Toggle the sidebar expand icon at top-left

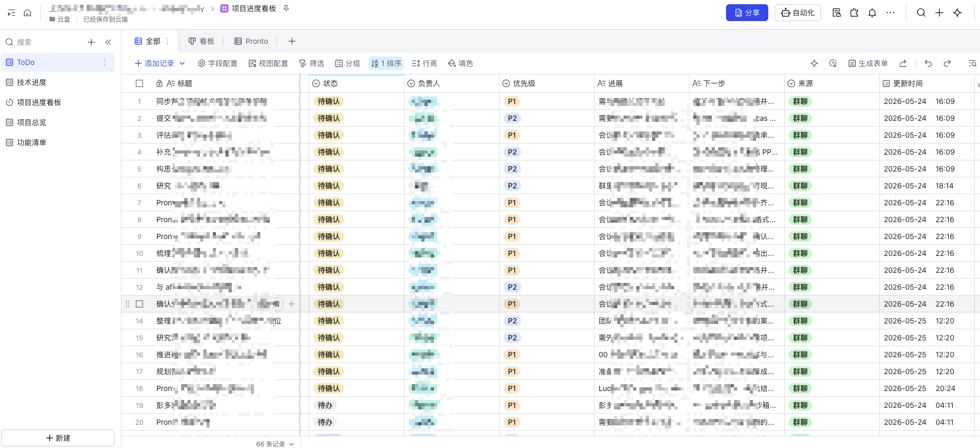[11, 13]
